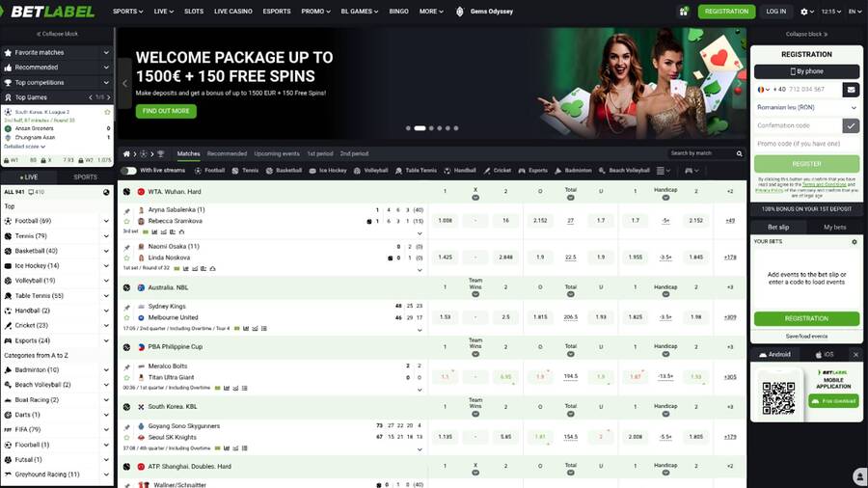Click Save/load events link

[806, 337]
